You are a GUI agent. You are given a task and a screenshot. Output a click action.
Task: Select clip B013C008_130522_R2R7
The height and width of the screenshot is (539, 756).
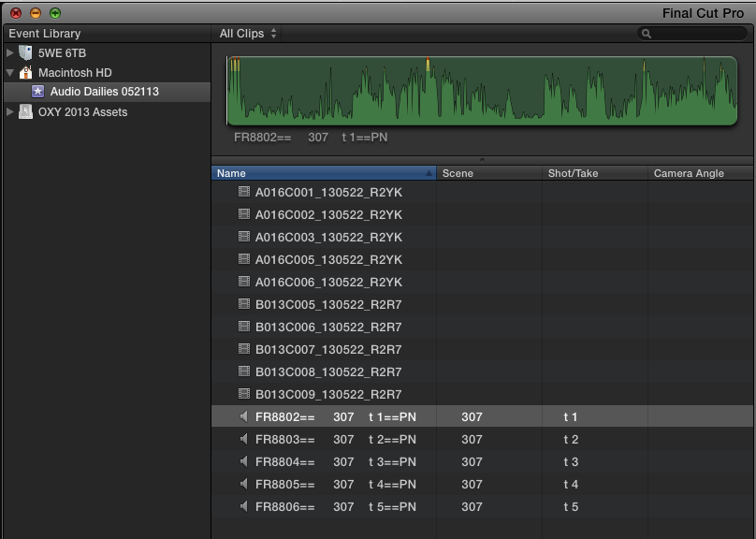[x=328, y=372]
